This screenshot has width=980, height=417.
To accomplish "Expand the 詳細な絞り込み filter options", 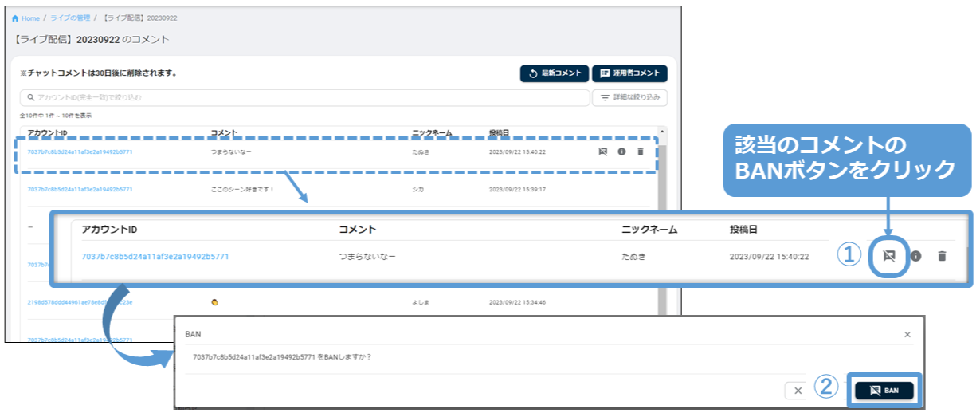I will tap(629, 97).
